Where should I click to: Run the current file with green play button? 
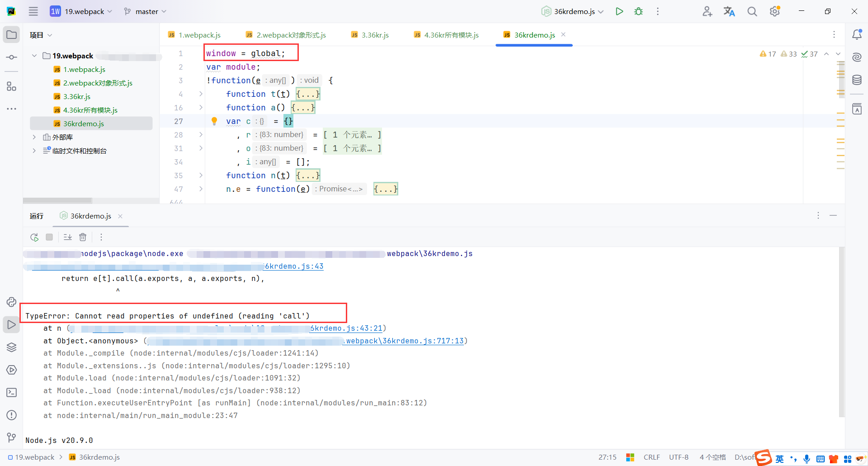click(619, 11)
